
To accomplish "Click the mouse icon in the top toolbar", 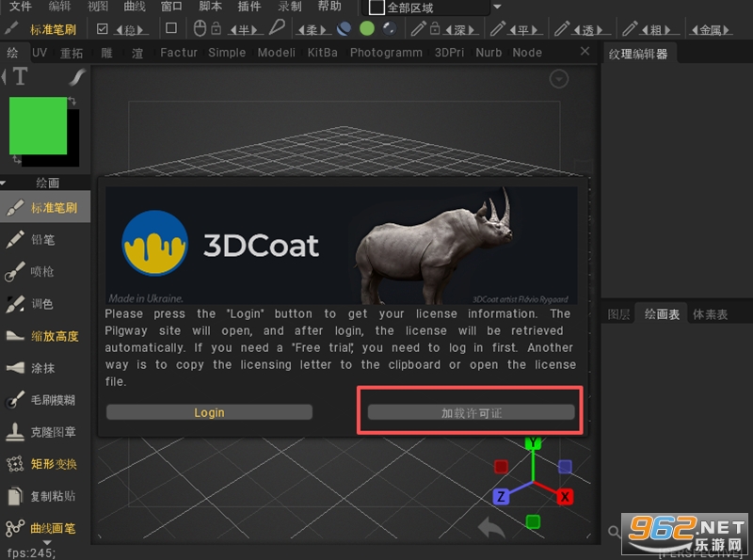I will [x=200, y=29].
